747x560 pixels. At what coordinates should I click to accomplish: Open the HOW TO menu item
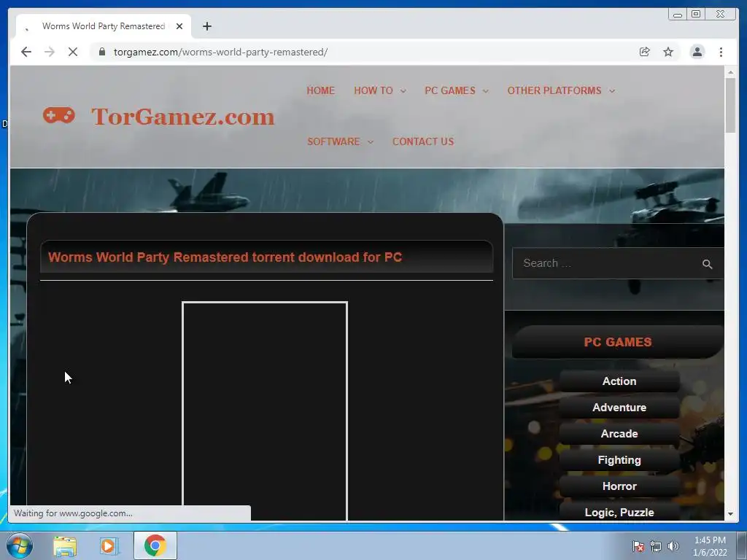click(x=373, y=90)
